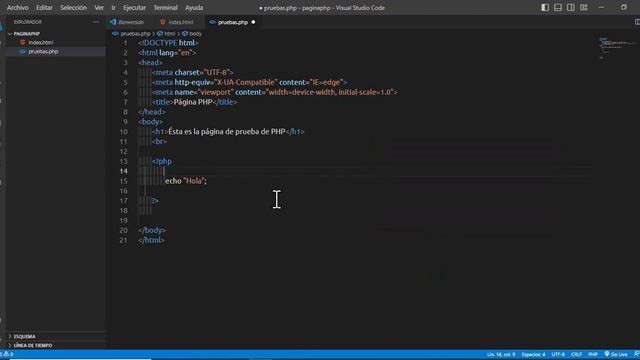Screen dimensions: 640x360
Task: Click the Espacios: 4 indentation setting
Action: pyautogui.click(x=533, y=354)
